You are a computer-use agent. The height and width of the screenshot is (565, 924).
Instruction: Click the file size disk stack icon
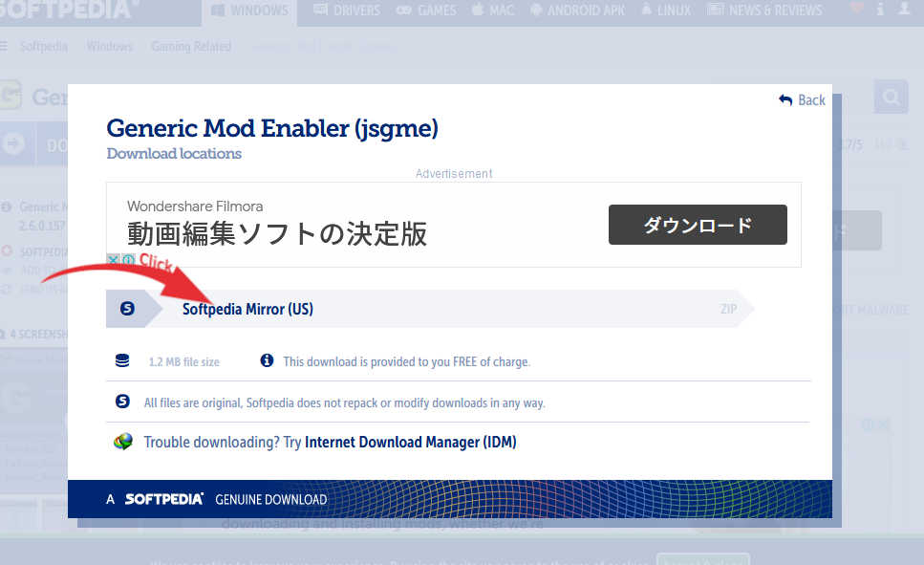[x=122, y=361]
